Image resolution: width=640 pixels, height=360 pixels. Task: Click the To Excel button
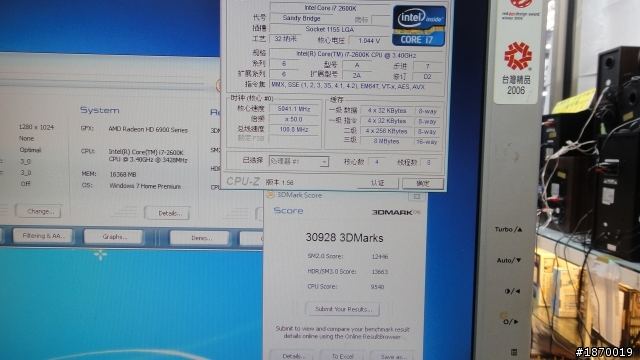point(342,356)
